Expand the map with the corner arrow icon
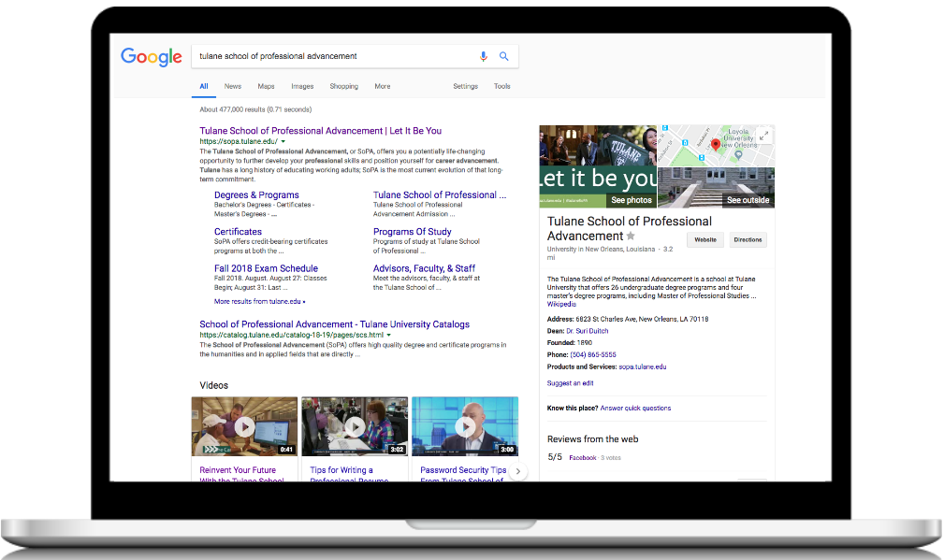Viewport: 944px width, 560px height. (766, 135)
